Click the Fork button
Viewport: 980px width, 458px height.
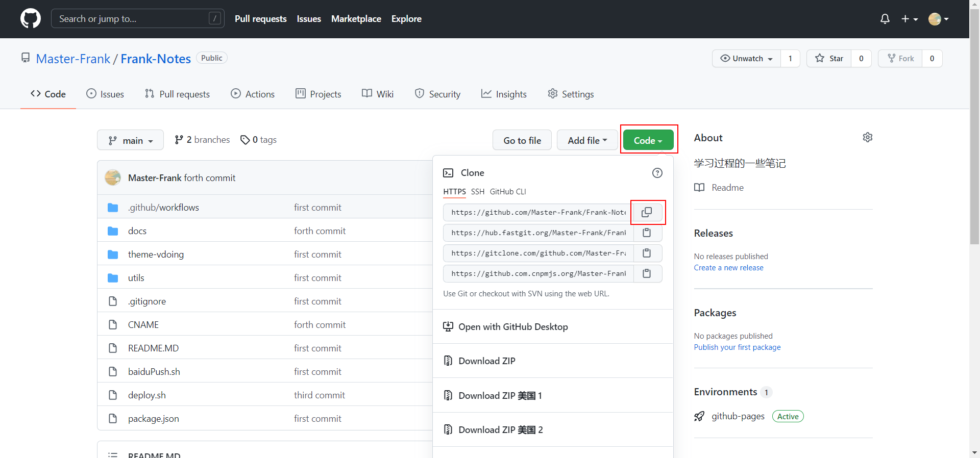tap(900, 58)
